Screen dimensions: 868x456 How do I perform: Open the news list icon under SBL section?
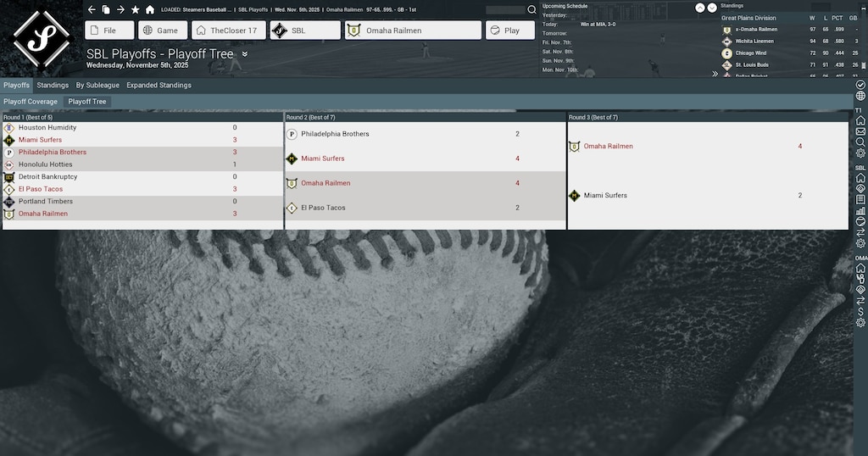coord(860,200)
